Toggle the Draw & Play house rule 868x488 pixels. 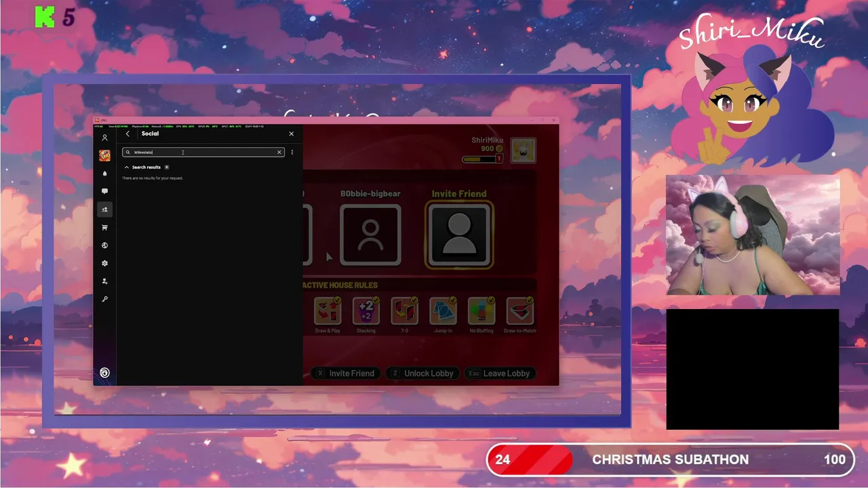[328, 312]
